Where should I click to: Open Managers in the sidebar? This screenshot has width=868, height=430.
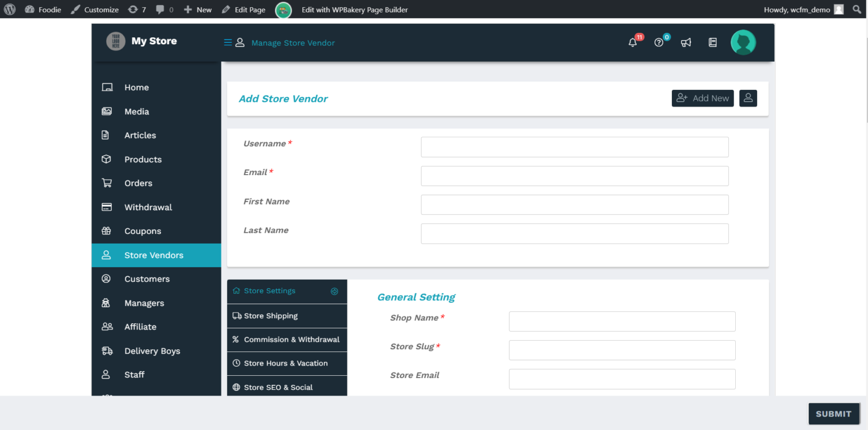coord(157,303)
